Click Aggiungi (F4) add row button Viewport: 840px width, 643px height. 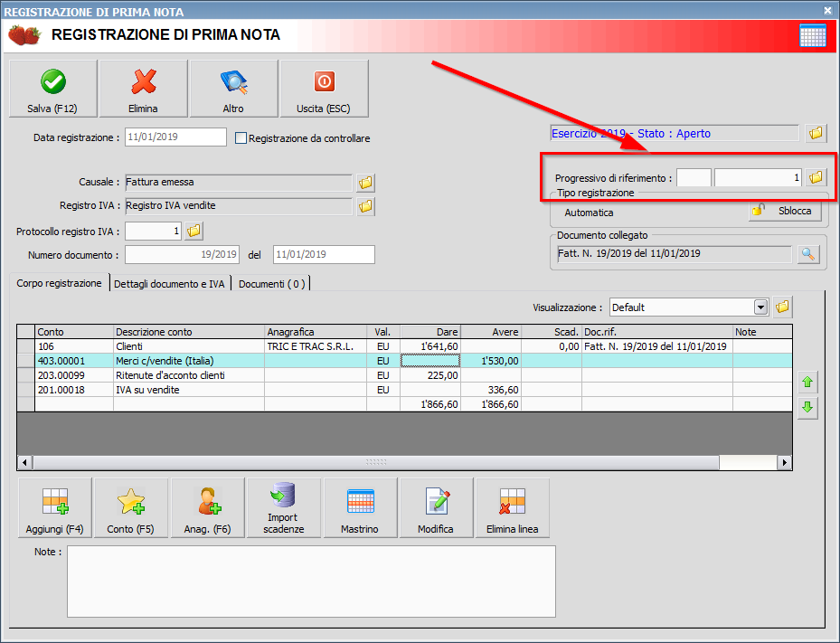pos(54,508)
